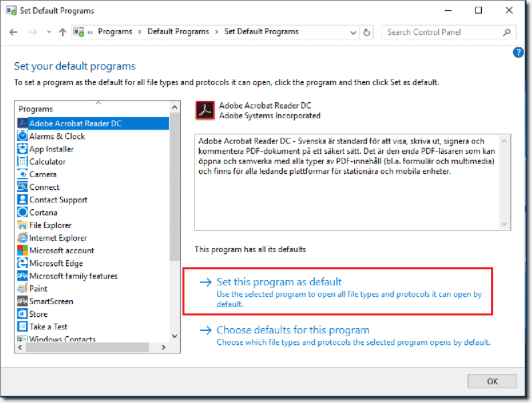
Task: Click the Programs list scroll up arrow
Action: 174,107
